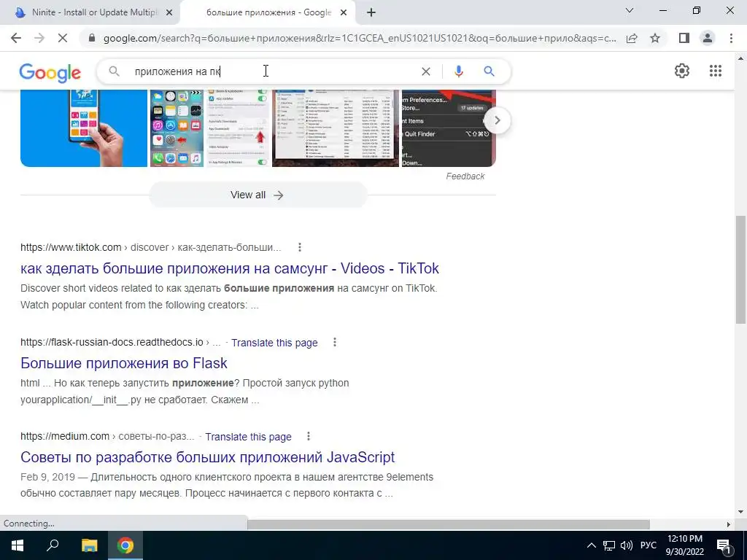Open the Quit Finder image thumbnail
The width and height of the screenshot is (747, 560).
click(449, 128)
